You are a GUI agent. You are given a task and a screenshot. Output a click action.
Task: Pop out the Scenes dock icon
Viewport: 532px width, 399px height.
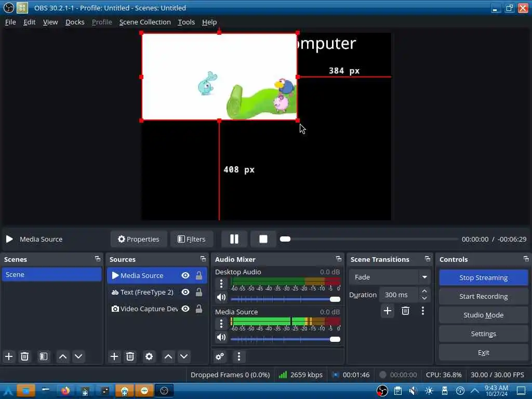click(x=98, y=259)
